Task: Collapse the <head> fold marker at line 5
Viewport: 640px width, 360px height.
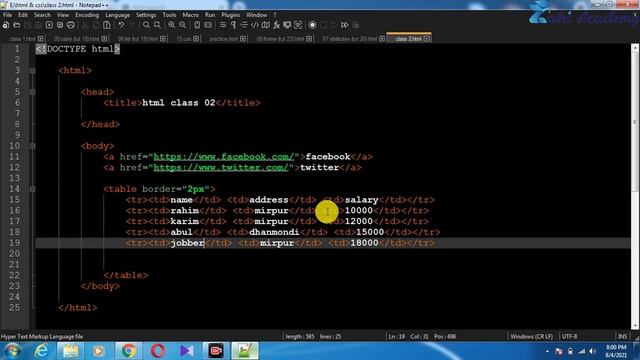Action: 33,92
